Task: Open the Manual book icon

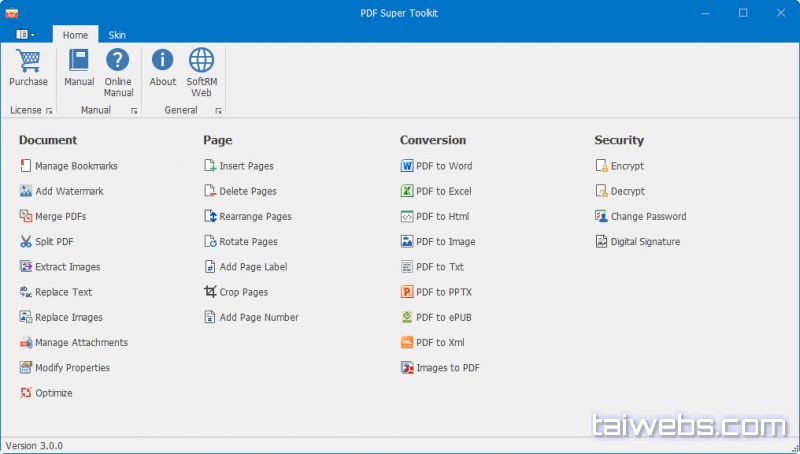Action: point(79,60)
